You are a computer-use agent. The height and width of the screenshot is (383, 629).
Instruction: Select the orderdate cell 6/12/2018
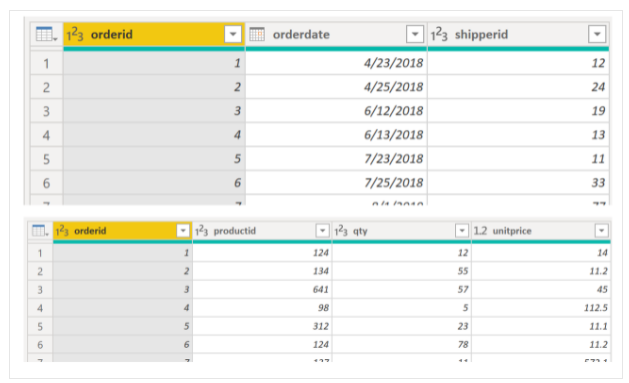pyautogui.click(x=336, y=111)
